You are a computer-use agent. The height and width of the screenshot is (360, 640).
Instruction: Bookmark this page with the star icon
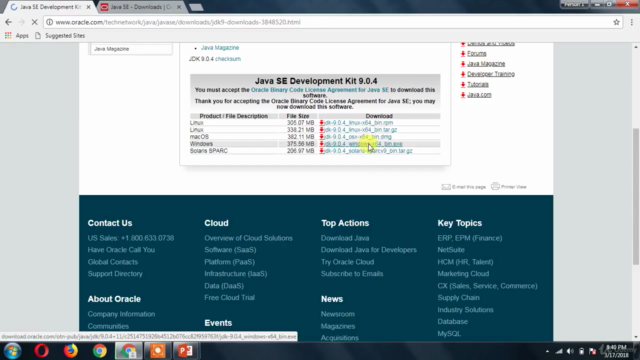616,22
